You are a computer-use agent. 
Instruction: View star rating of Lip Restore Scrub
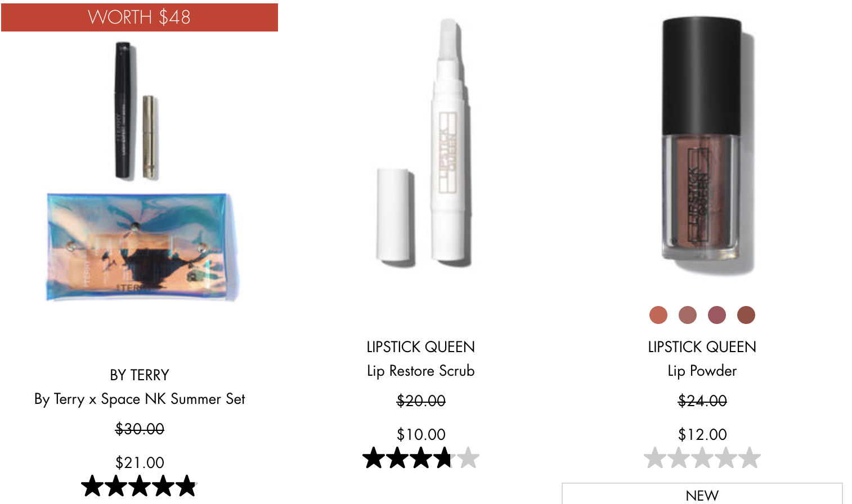click(x=421, y=458)
